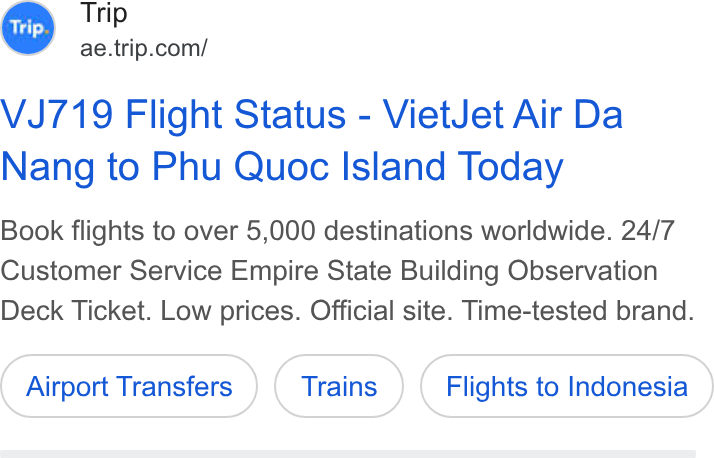Viewport: 714px width, 458px height.
Task: Click the word 'Transfers' in the first chip
Action: tap(174, 387)
